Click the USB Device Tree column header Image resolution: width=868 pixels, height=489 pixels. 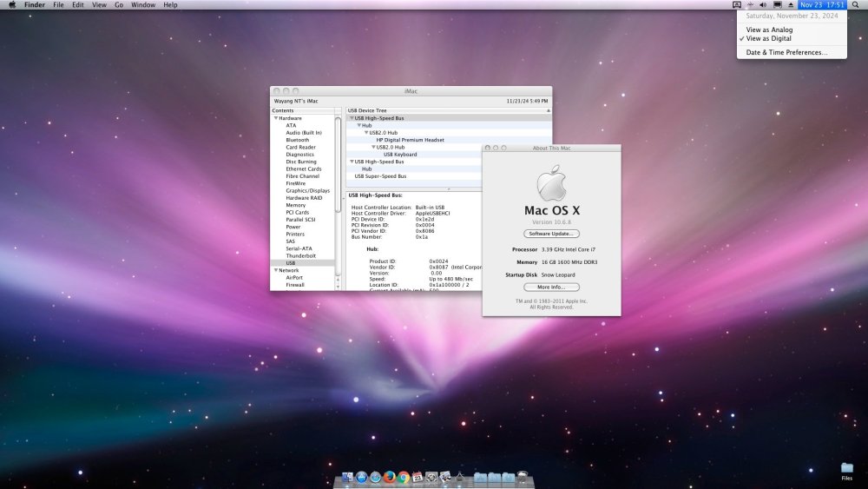(449, 111)
